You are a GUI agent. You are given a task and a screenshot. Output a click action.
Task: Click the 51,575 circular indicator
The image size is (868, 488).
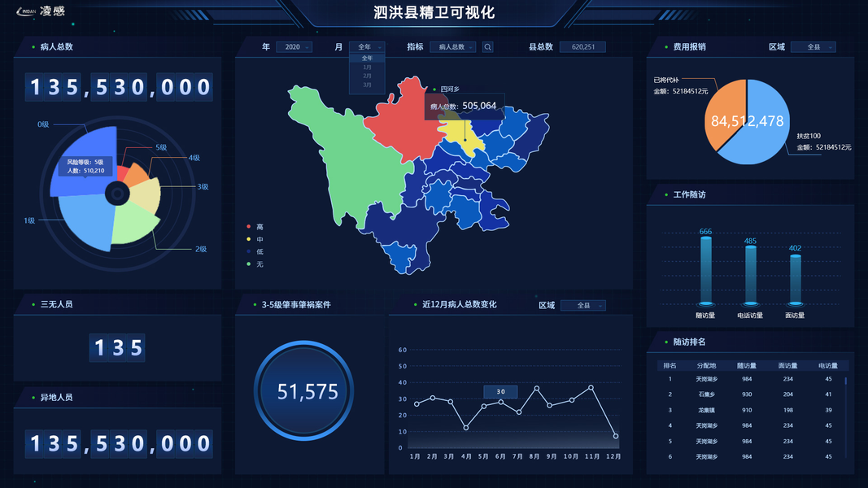303,390
